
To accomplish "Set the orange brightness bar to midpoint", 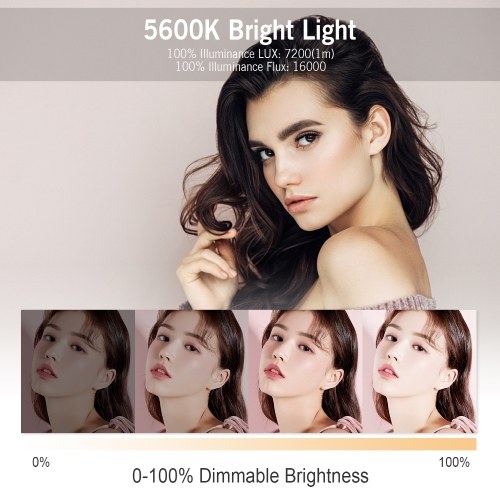I will pos(249,444).
